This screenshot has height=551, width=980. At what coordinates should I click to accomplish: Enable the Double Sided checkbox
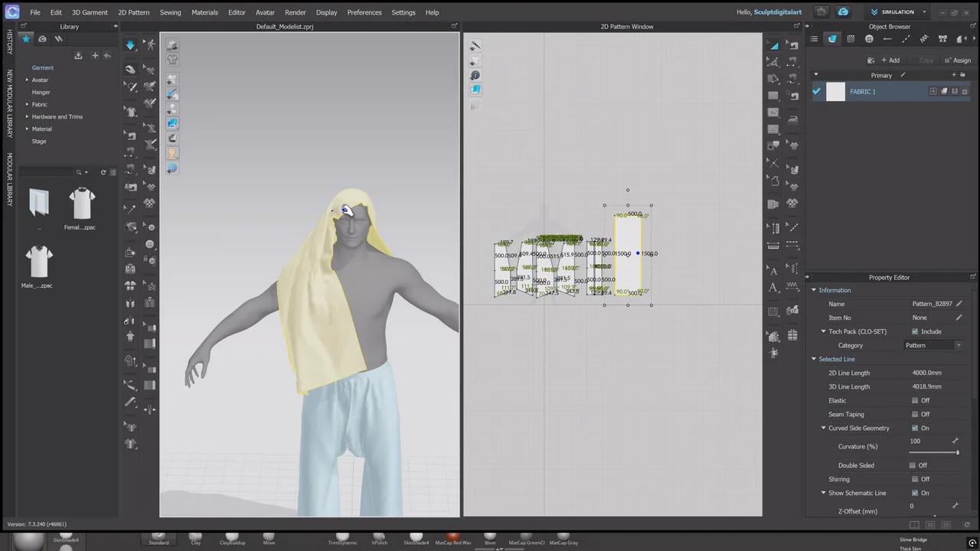[x=912, y=465]
